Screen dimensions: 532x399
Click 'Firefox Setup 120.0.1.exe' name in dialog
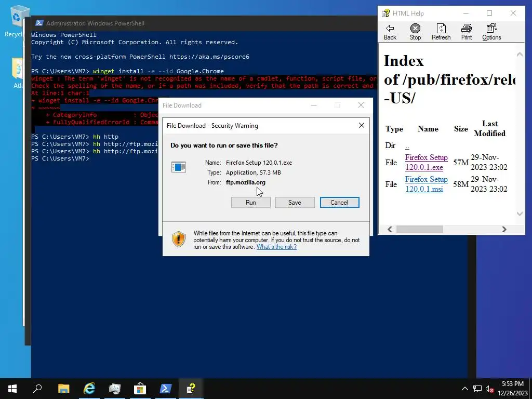pyautogui.click(x=259, y=163)
